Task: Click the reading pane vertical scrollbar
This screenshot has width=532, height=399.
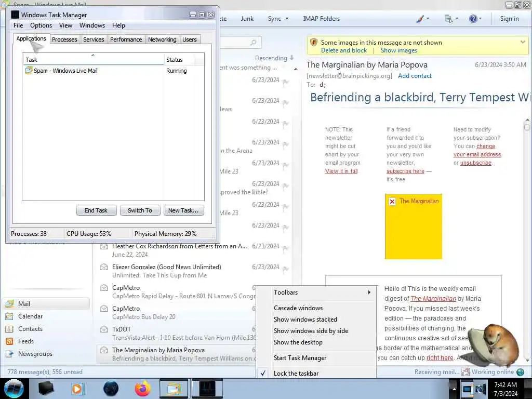Action: (527, 240)
